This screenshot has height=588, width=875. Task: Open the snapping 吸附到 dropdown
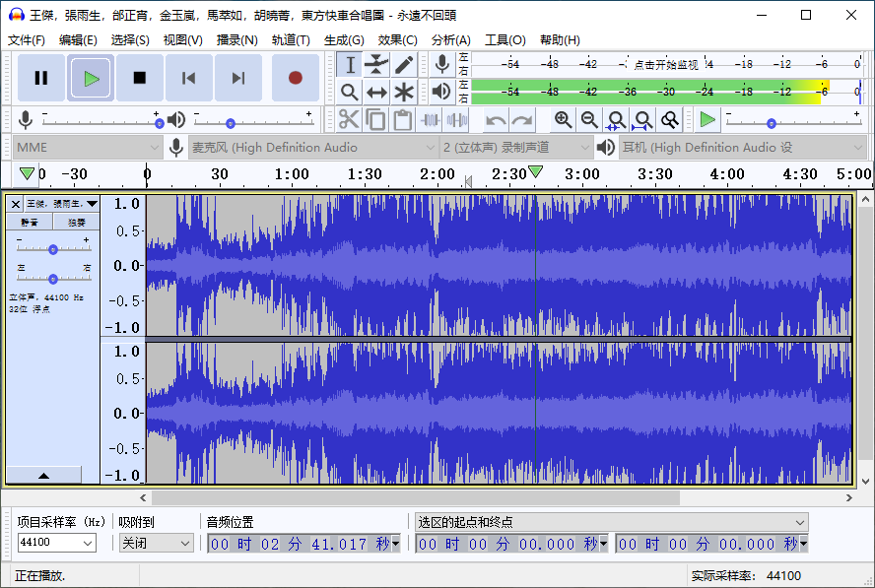[156, 543]
